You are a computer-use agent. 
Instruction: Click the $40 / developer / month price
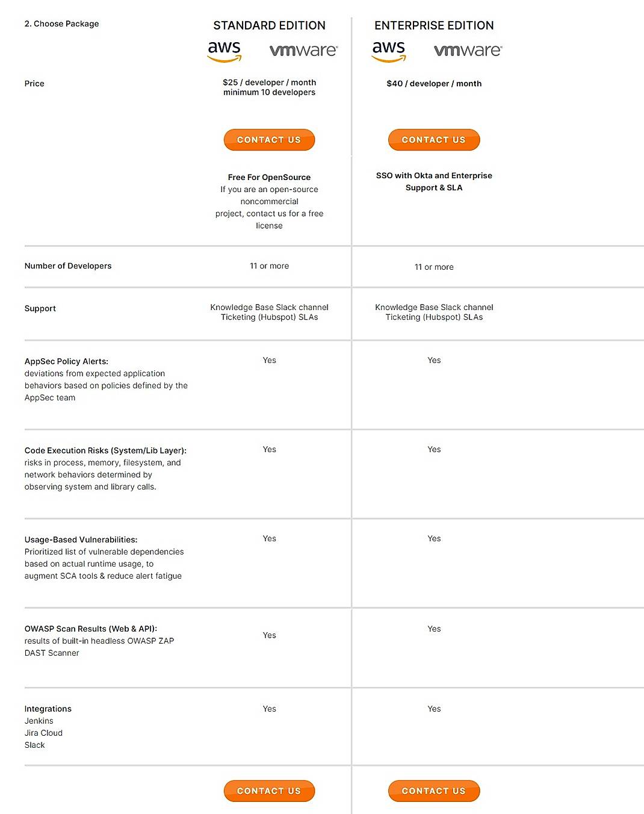(434, 84)
